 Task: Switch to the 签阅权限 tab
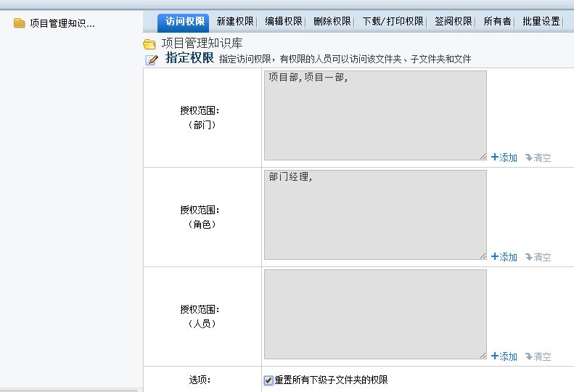(454, 21)
